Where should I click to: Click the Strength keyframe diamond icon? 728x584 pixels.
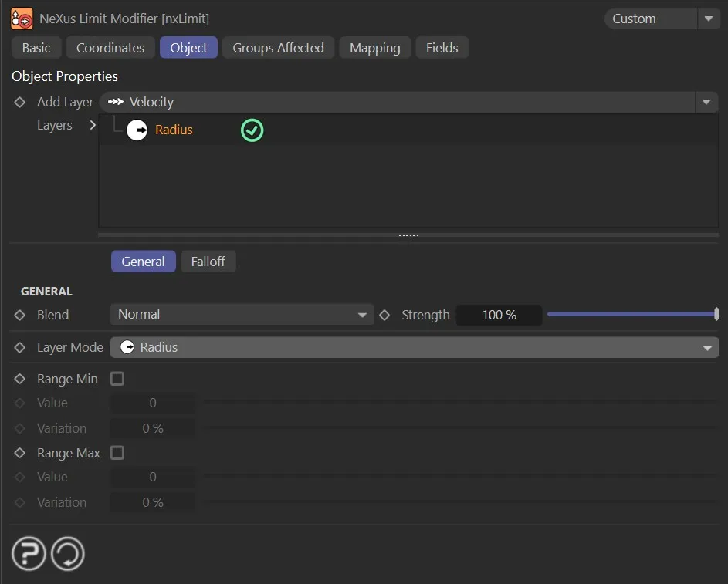(x=385, y=315)
